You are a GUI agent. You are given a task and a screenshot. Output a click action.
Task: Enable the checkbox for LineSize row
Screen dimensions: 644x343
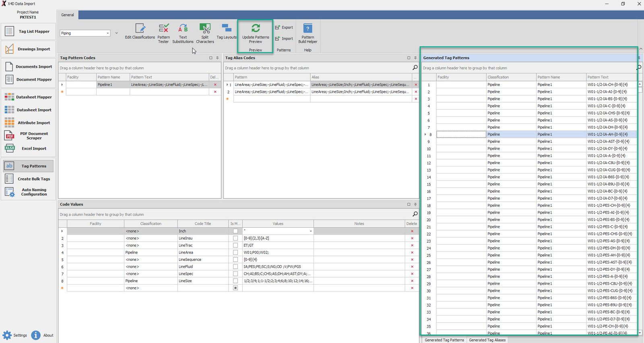(x=235, y=281)
